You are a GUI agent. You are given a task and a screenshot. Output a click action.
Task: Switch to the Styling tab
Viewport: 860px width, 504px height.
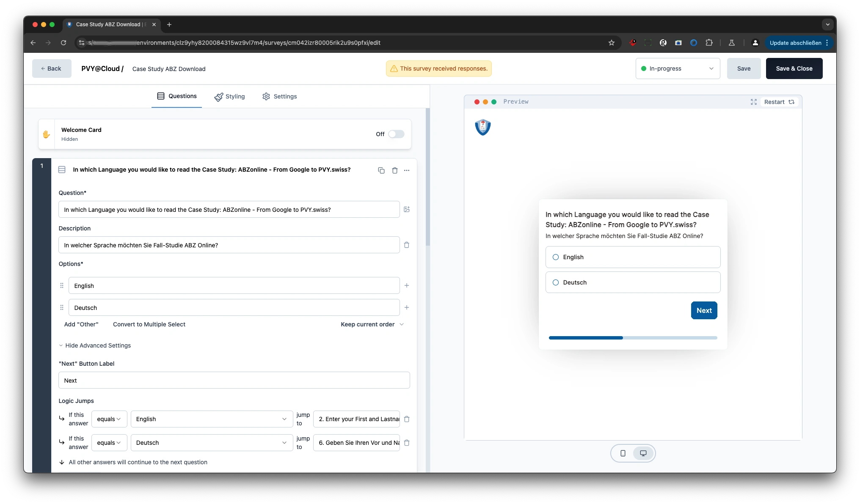[230, 96]
